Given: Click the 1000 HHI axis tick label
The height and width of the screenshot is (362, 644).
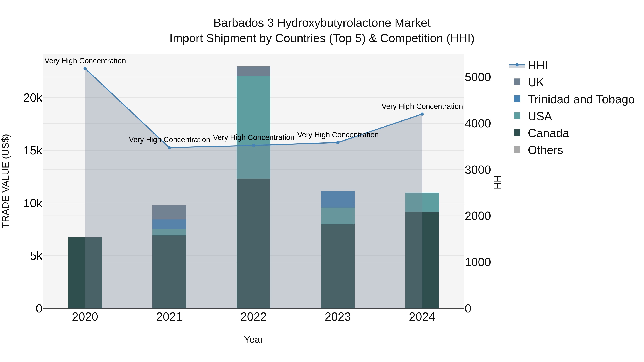Looking at the screenshot, I should pyautogui.click(x=478, y=262).
